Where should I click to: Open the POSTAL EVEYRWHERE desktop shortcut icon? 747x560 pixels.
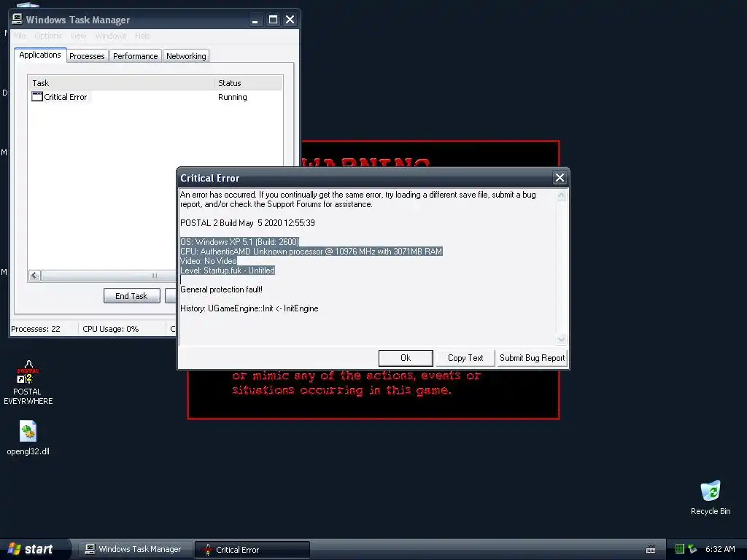point(28,372)
